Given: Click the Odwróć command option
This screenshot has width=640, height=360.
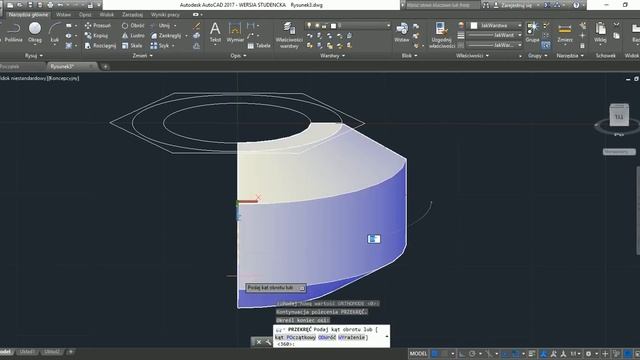Looking at the screenshot, I should [x=327, y=337].
